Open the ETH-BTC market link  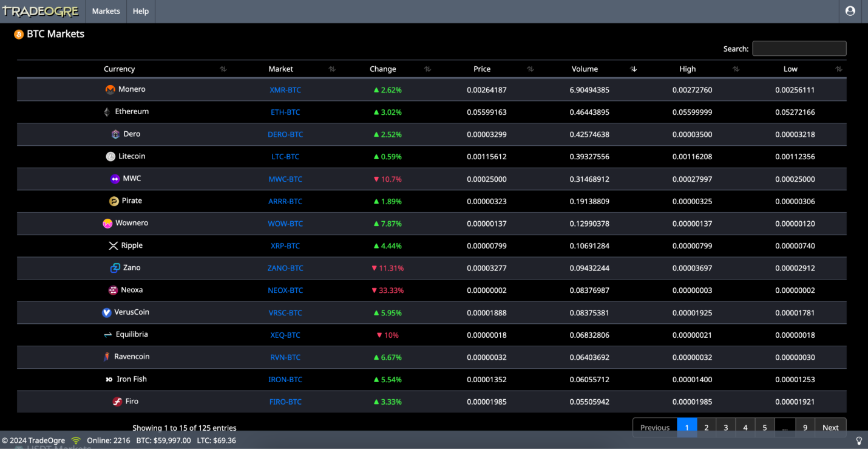coord(285,112)
